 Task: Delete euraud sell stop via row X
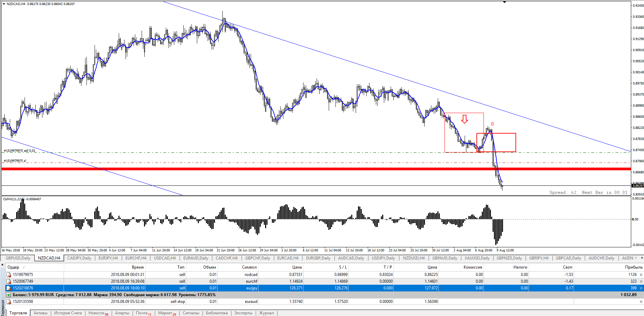click(641, 302)
